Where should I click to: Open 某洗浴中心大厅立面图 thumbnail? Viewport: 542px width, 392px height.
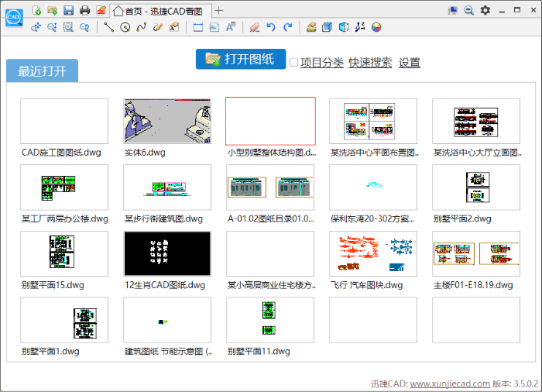click(476, 121)
